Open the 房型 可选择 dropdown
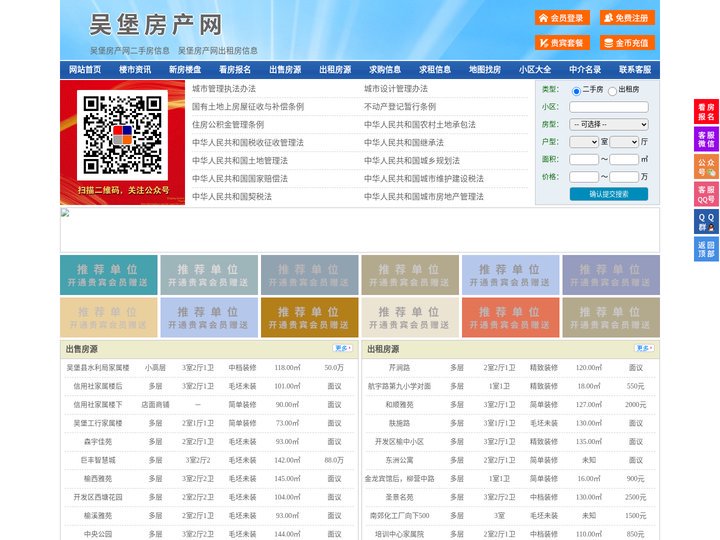Image resolution: width=720 pixels, height=540 pixels. (x=609, y=124)
